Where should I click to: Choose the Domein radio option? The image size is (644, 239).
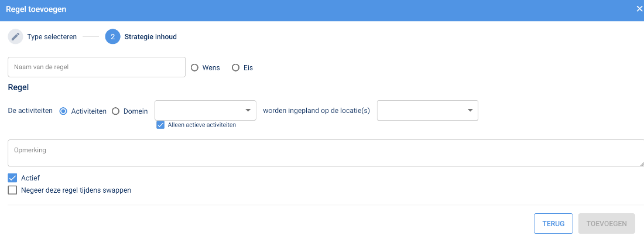point(115,111)
